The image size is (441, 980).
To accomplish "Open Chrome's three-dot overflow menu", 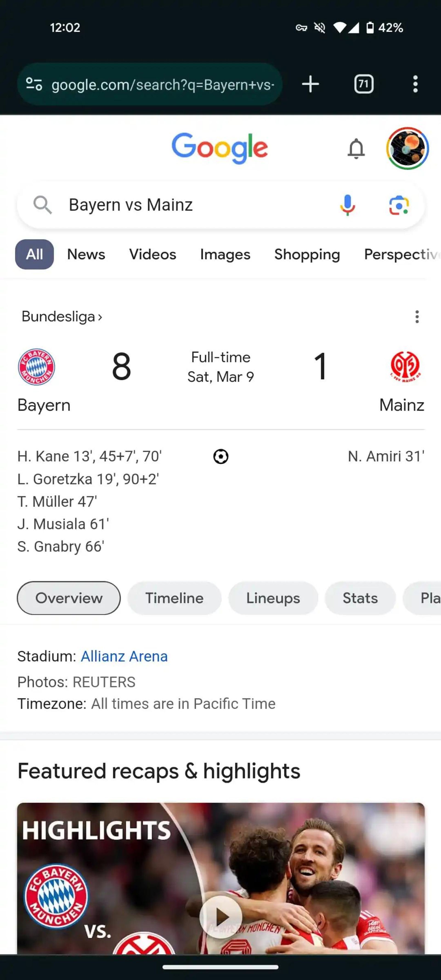I will (415, 84).
